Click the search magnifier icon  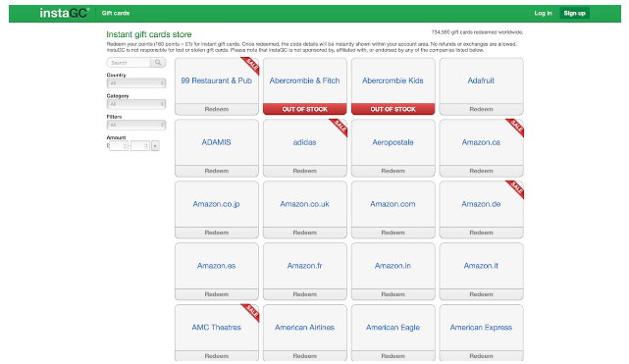(158, 63)
